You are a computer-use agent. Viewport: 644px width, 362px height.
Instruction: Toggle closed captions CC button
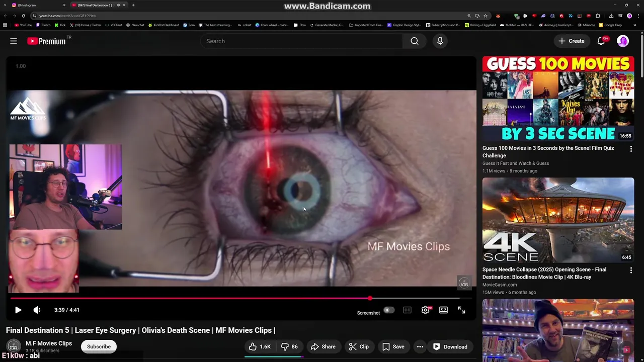[x=407, y=310]
